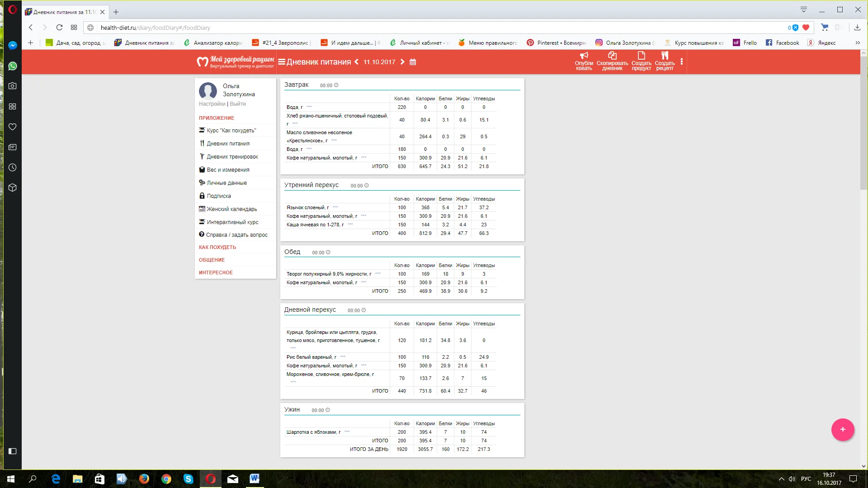Go to the next day arrow
This screenshot has height=488, width=868.
(x=402, y=62)
